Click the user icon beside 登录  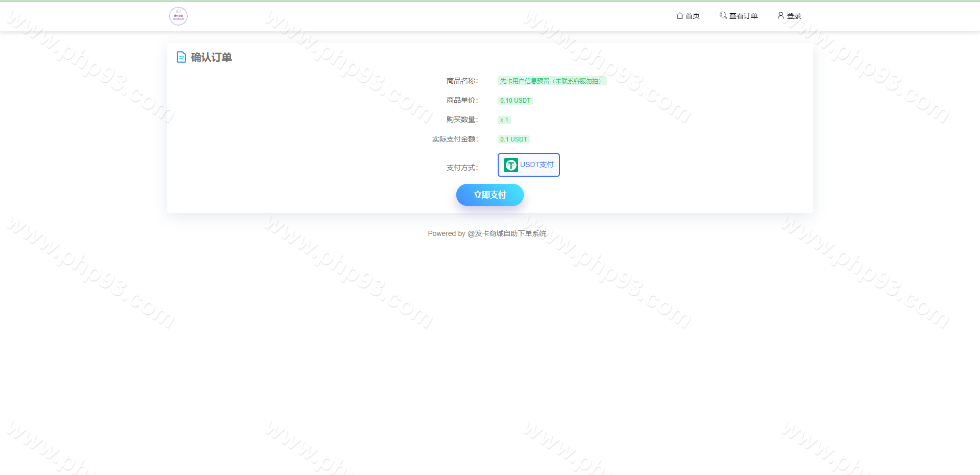[x=780, y=15]
